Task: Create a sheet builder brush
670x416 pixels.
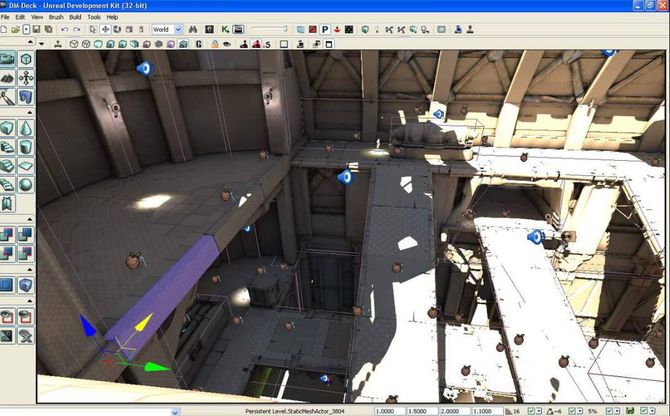Action: pos(26,166)
